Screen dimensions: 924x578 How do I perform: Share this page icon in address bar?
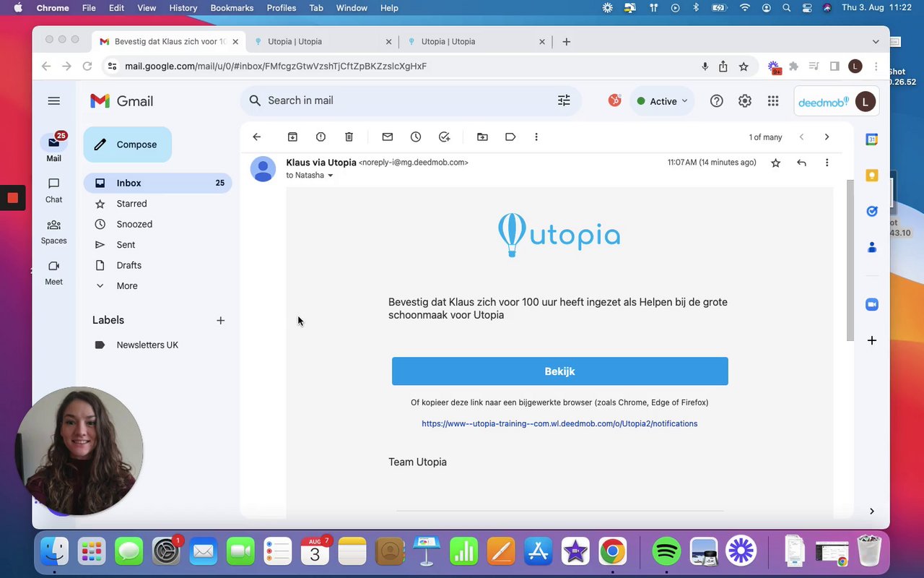[x=723, y=66]
